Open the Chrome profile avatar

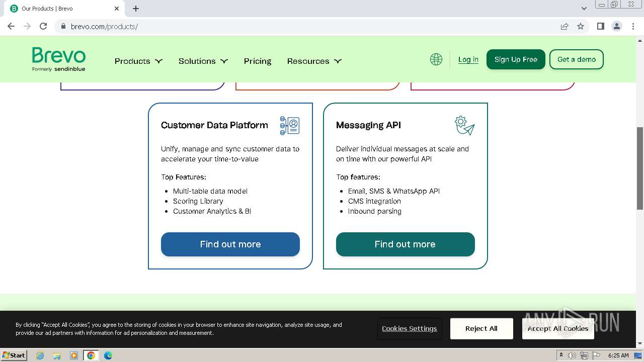[617, 26]
